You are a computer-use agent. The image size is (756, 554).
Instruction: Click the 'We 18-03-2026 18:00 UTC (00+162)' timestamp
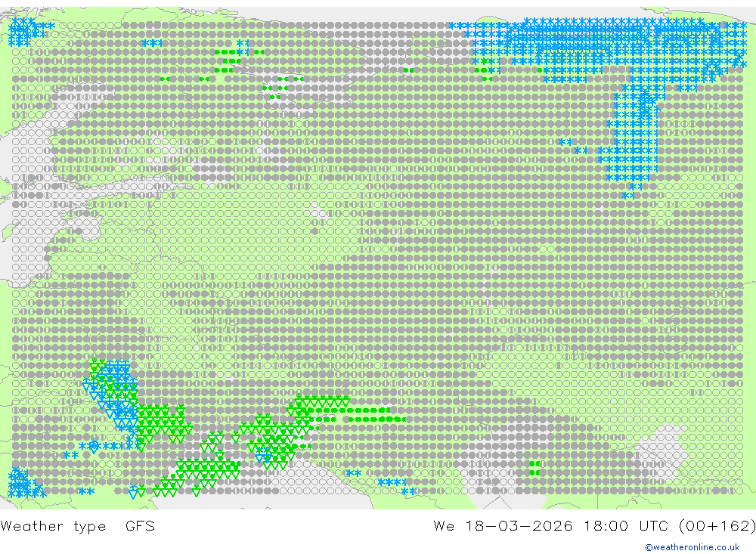pos(594,525)
